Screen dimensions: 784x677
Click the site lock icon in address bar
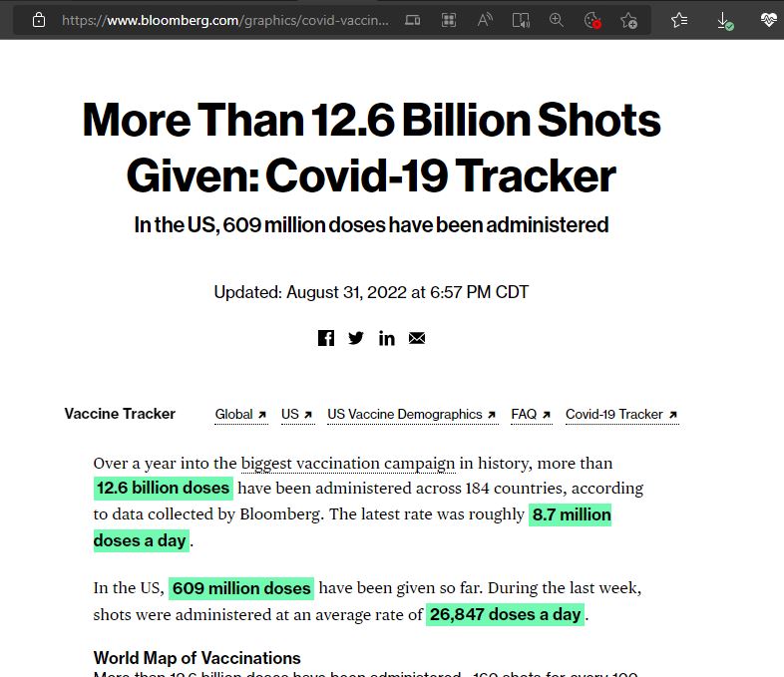(39, 20)
